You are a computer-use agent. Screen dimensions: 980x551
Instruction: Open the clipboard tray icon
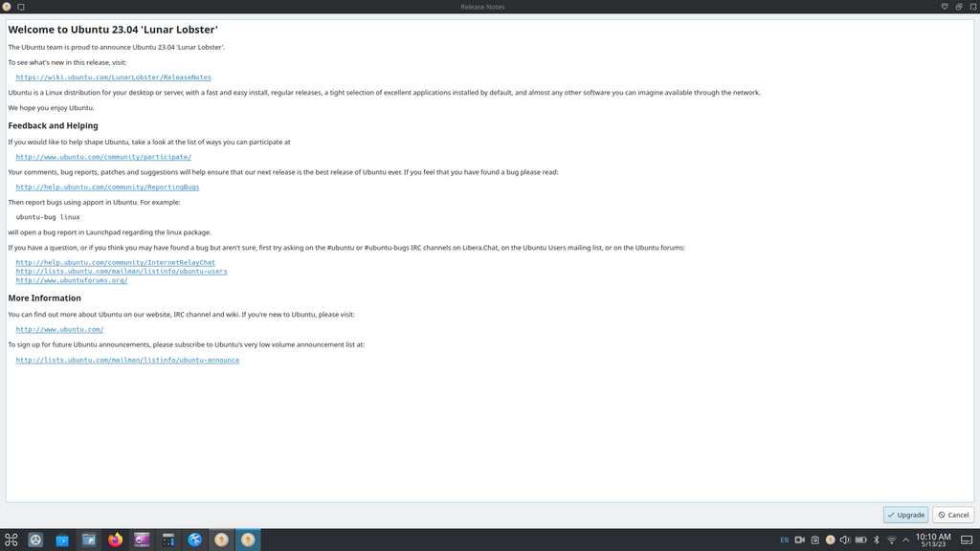(814, 540)
